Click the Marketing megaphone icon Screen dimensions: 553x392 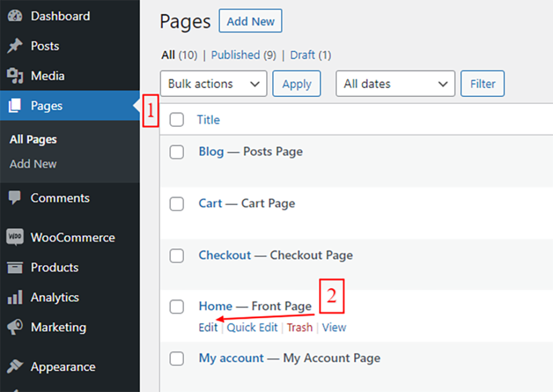coord(15,327)
